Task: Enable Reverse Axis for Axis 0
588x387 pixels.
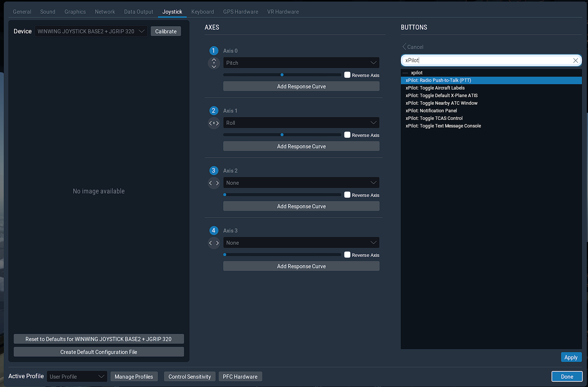Action: (347, 75)
